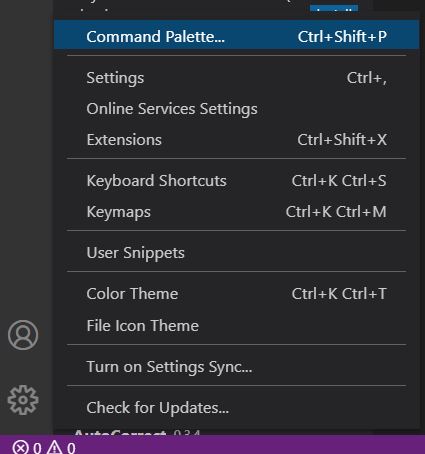425x454 pixels.
Task: Select the Keymaps menu item
Action: point(236,212)
